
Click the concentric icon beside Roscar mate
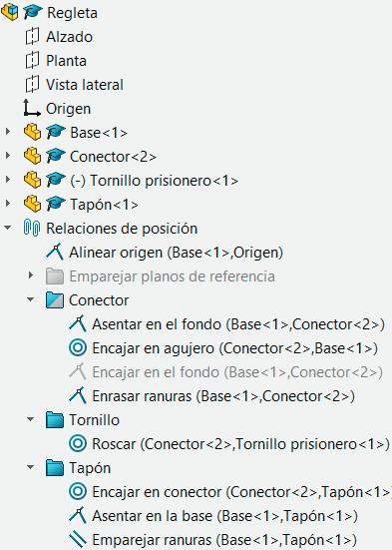click(78, 443)
